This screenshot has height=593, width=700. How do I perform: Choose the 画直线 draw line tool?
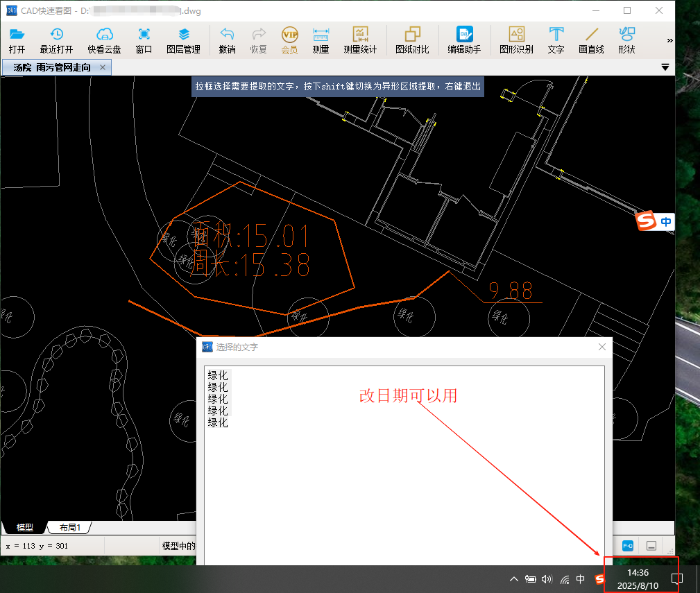592,40
